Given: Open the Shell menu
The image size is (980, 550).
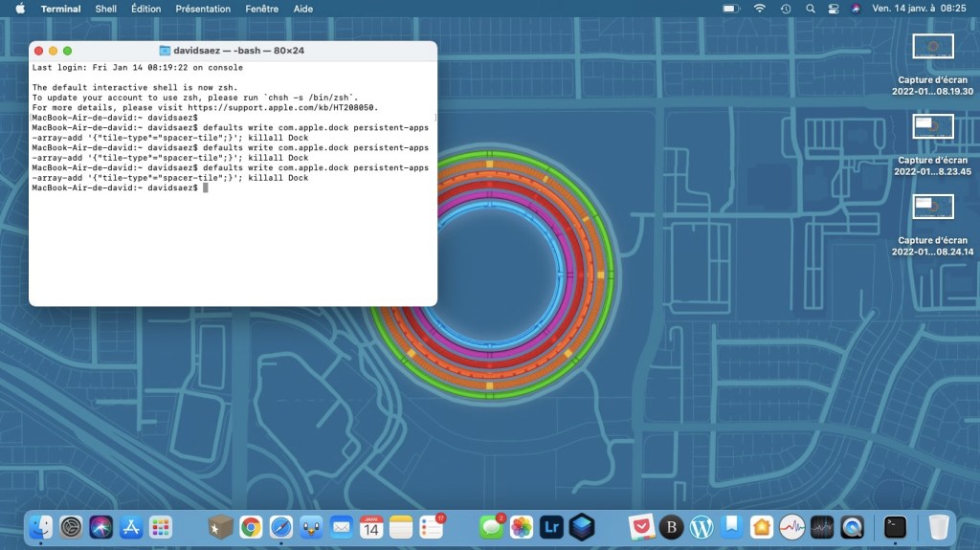Looking at the screenshot, I should tap(105, 9).
